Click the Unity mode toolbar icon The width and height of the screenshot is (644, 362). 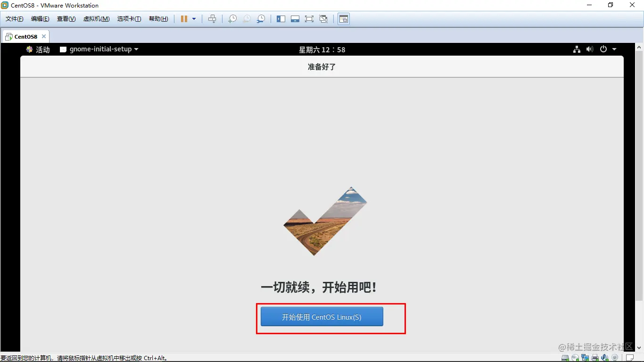coord(323,19)
